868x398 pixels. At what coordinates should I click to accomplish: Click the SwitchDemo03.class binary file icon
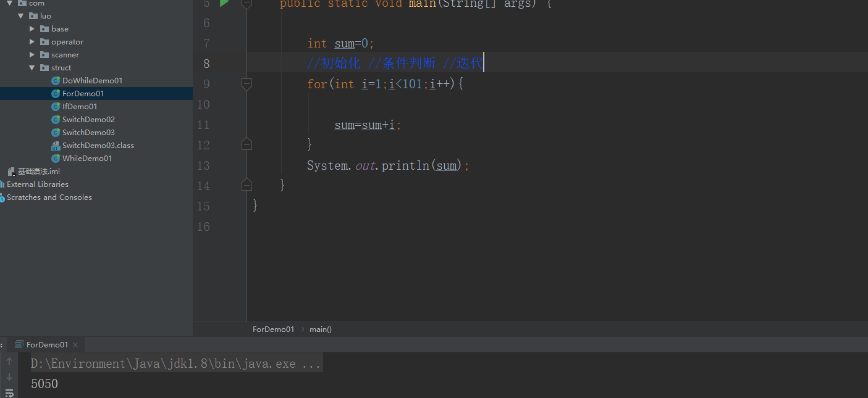click(56, 146)
